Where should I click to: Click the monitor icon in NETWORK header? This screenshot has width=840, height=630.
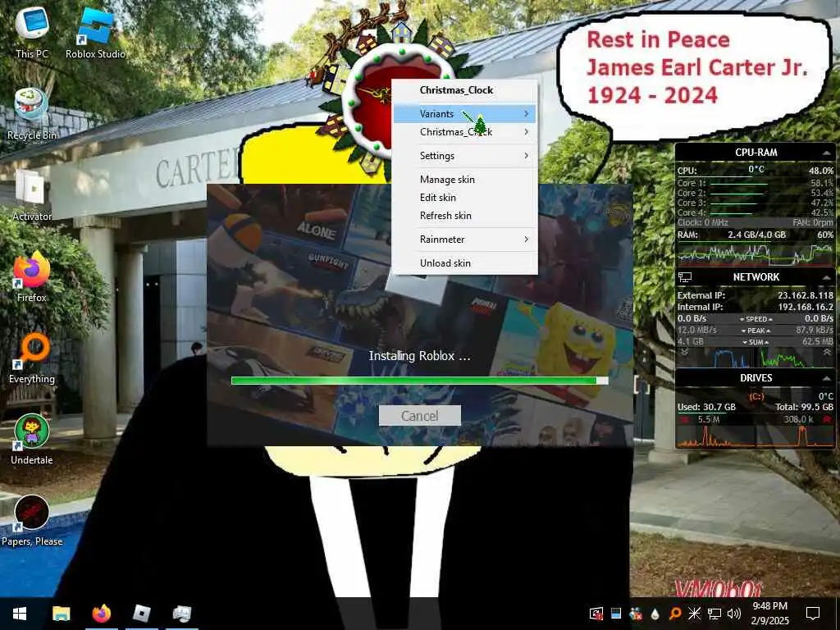(x=685, y=277)
